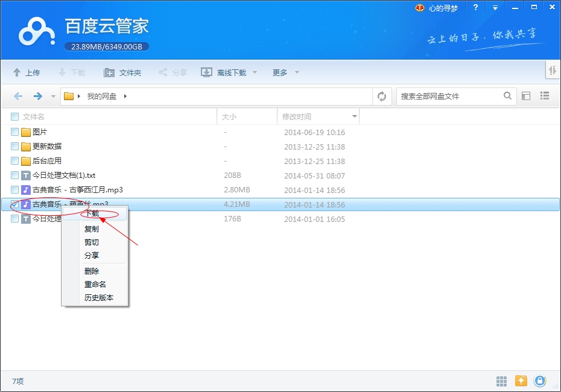561x392 pixels.
Task: Open 离线下载 offline download
Action: [x=224, y=72]
